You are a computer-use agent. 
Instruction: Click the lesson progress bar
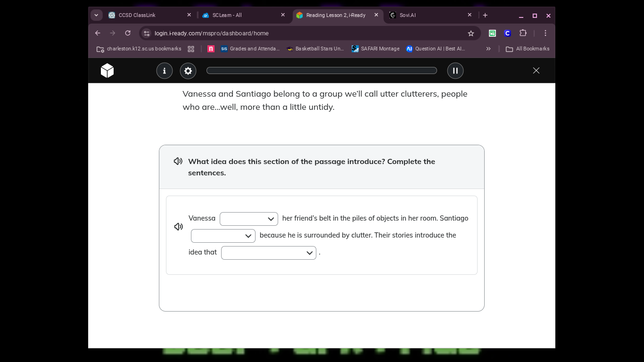coord(322,71)
